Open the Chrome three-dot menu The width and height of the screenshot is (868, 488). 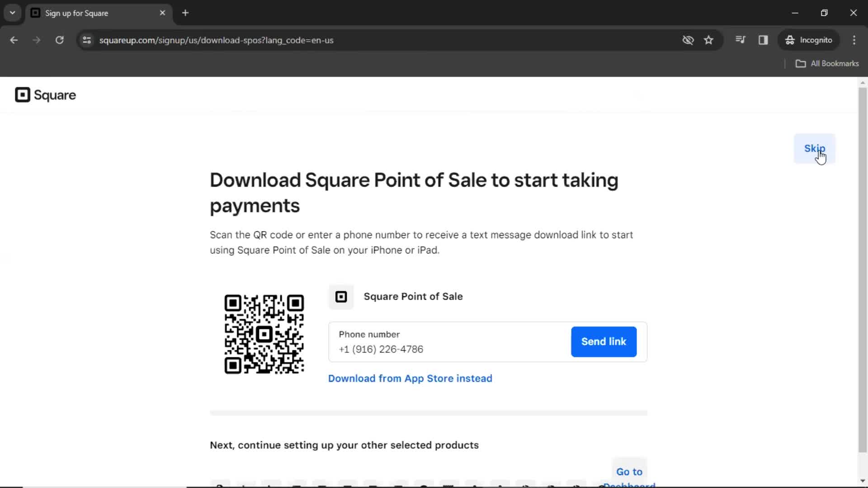(x=854, y=40)
